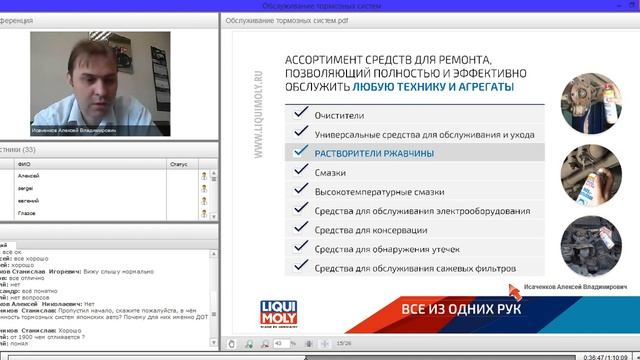This screenshot has width=640, height=360.
Task: Click the presenter name caption on webcam
Action: click(74, 131)
